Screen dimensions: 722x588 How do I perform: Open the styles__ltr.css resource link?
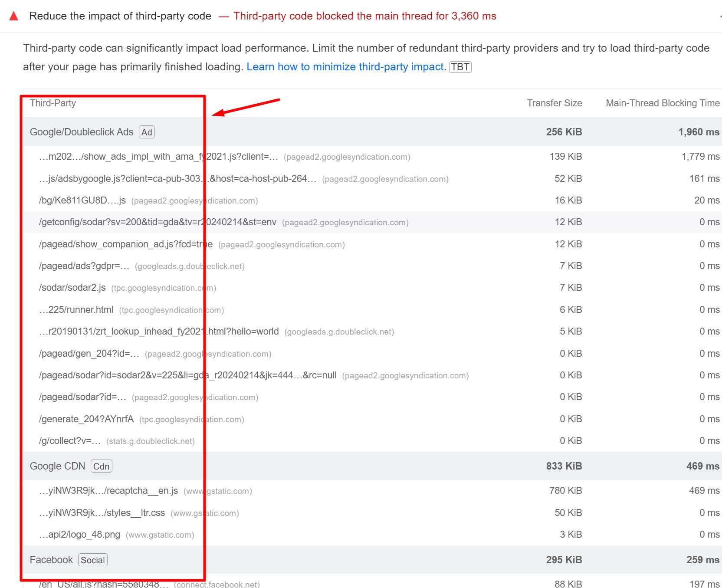[102, 513]
